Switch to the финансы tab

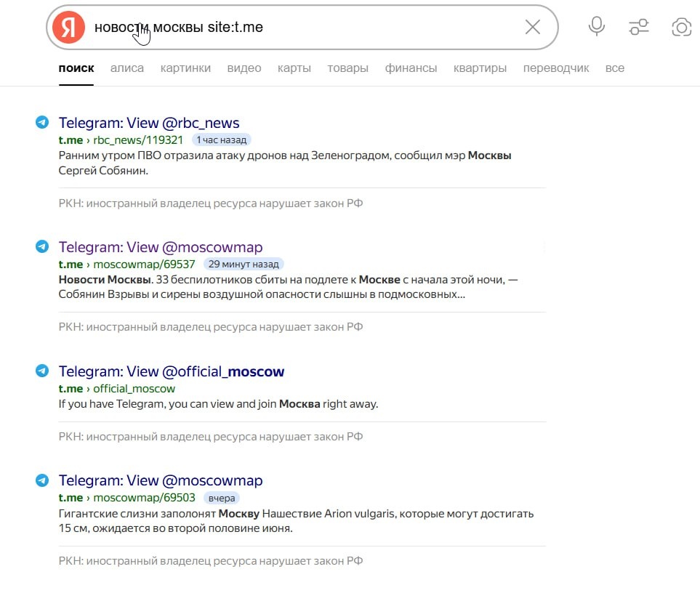tap(411, 68)
